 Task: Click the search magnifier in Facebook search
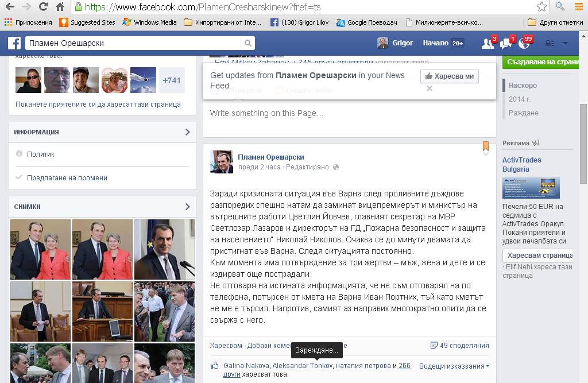point(248,43)
